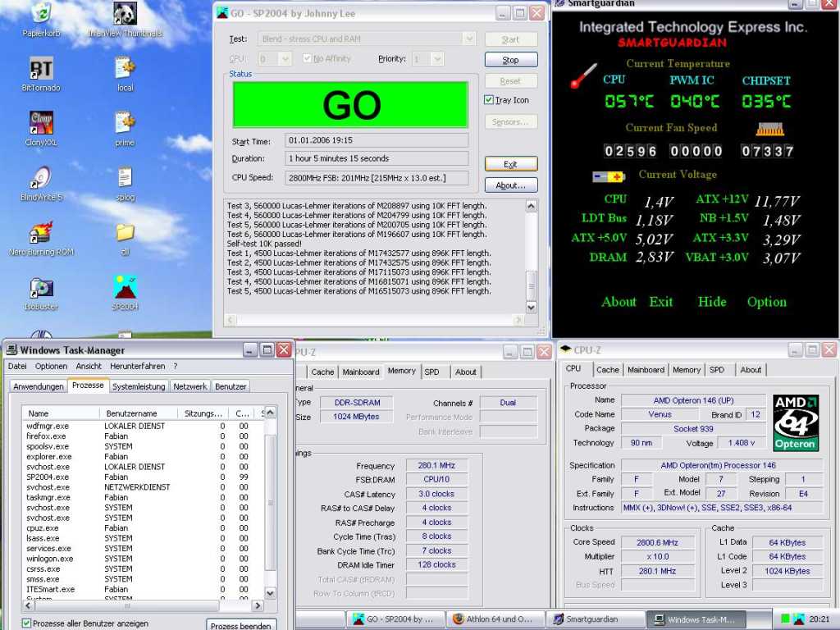Open Mainboard tab in right CPU-Z window
Image resolution: width=840 pixels, height=630 pixels.
coord(646,370)
